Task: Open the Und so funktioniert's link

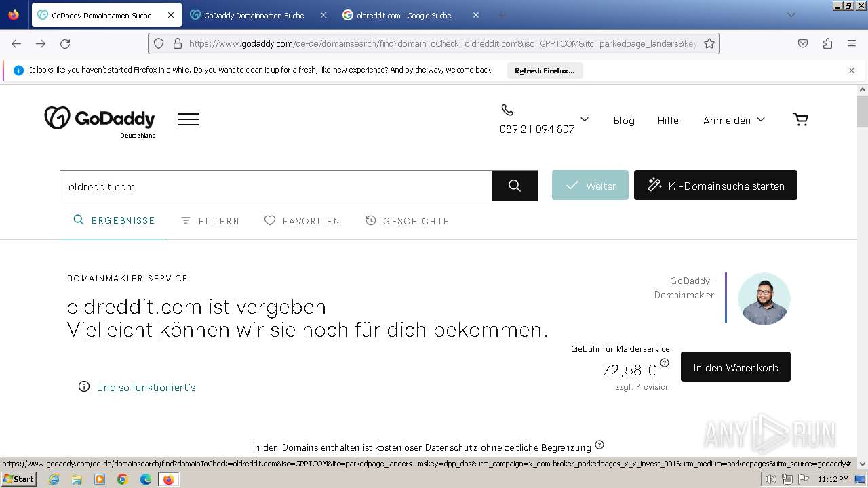Action: tap(146, 387)
